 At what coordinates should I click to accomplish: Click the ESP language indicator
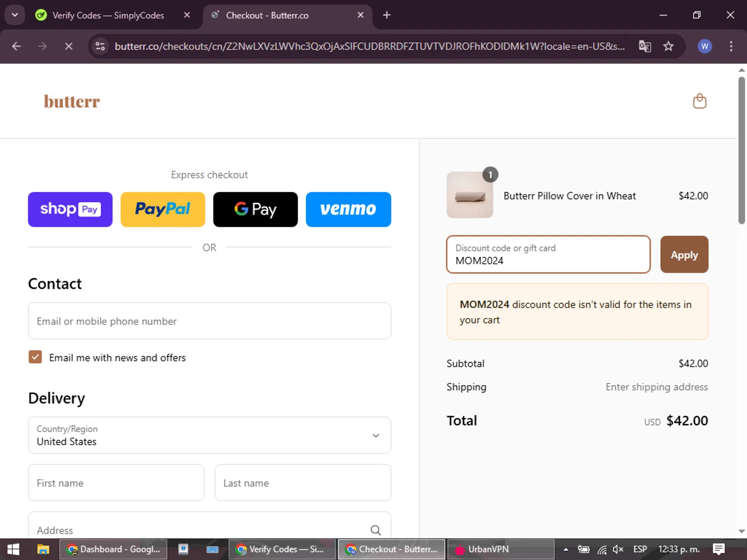click(640, 550)
